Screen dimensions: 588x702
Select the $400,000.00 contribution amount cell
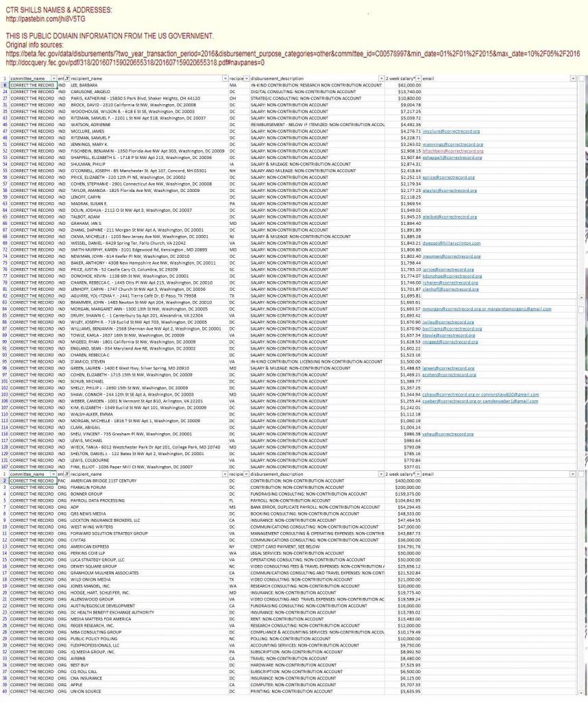(403, 481)
